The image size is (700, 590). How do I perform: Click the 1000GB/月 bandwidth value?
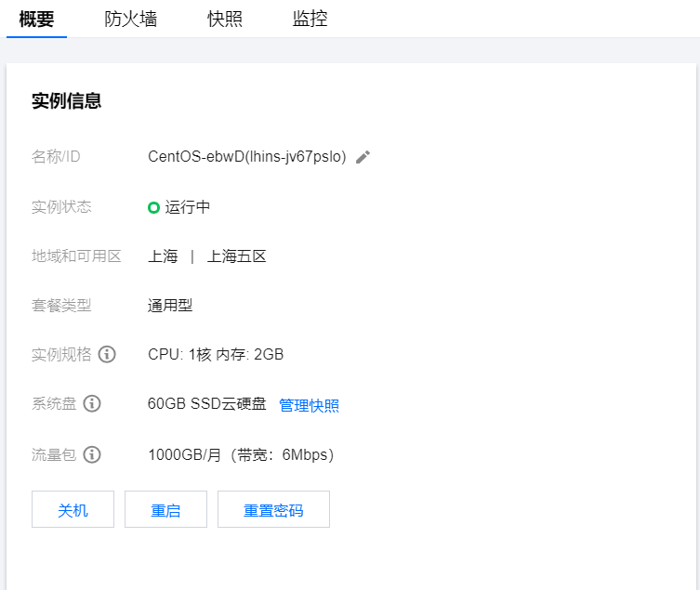(x=241, y=454)
